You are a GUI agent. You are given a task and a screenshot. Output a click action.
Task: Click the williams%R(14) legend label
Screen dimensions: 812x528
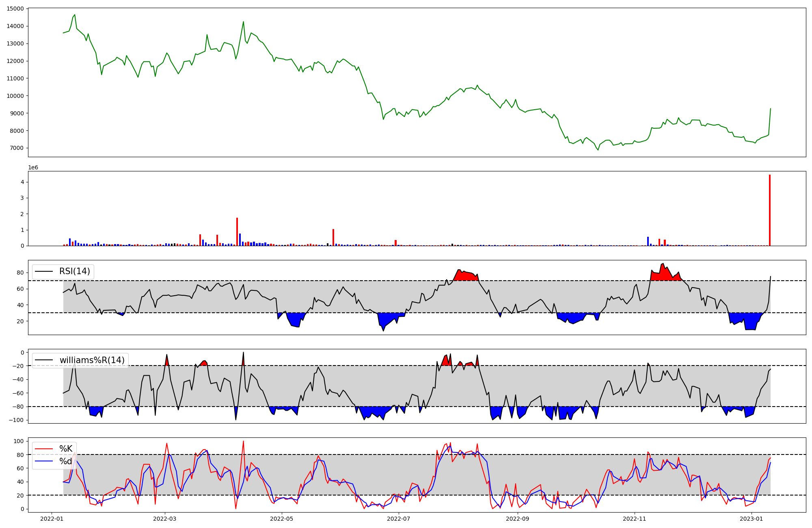point(92,360)
